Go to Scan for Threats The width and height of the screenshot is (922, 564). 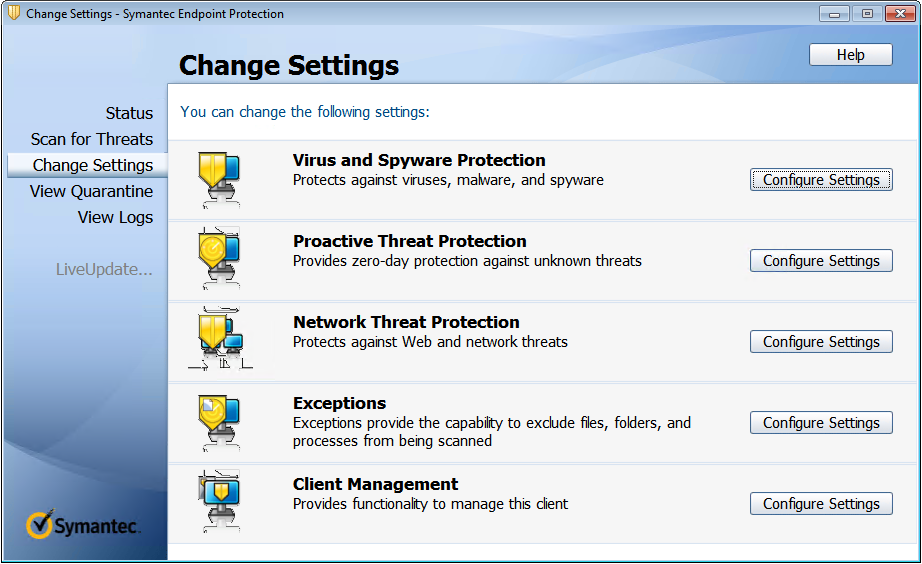(x=92, y=139)
